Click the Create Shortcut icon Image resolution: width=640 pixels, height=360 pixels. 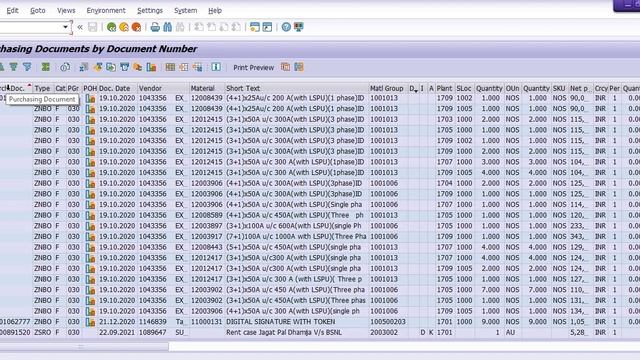267,27
